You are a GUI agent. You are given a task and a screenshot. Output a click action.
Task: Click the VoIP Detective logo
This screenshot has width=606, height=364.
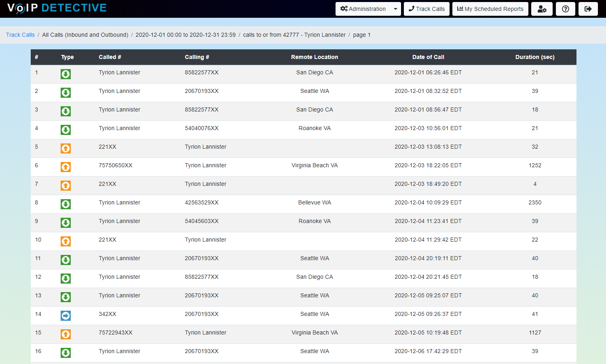pyautogui.click(x=57, y=8)
